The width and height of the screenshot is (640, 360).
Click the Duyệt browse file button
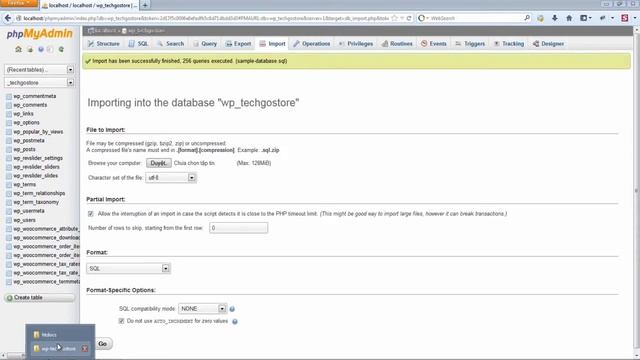tap(159, 163)
